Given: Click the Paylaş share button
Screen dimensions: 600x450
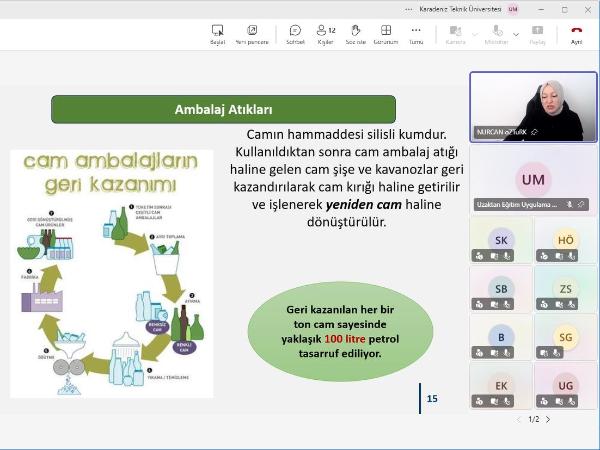Looking at the screenshot, I should [537, 35].
